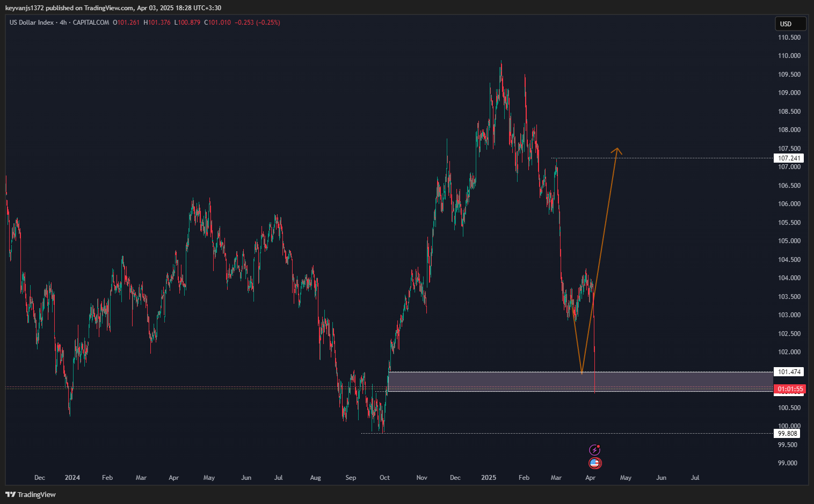Click the Sep label on time axis
Screen dimensions: 814x504
351,478
